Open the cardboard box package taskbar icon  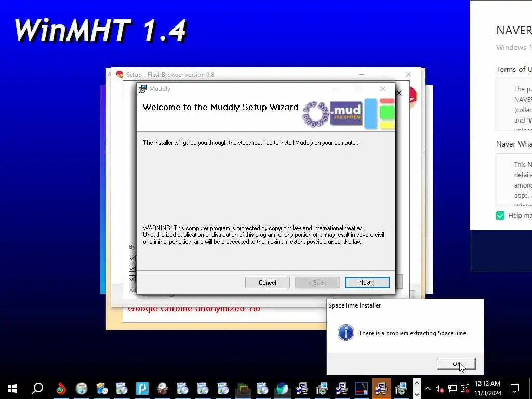(x=162, y=389)
